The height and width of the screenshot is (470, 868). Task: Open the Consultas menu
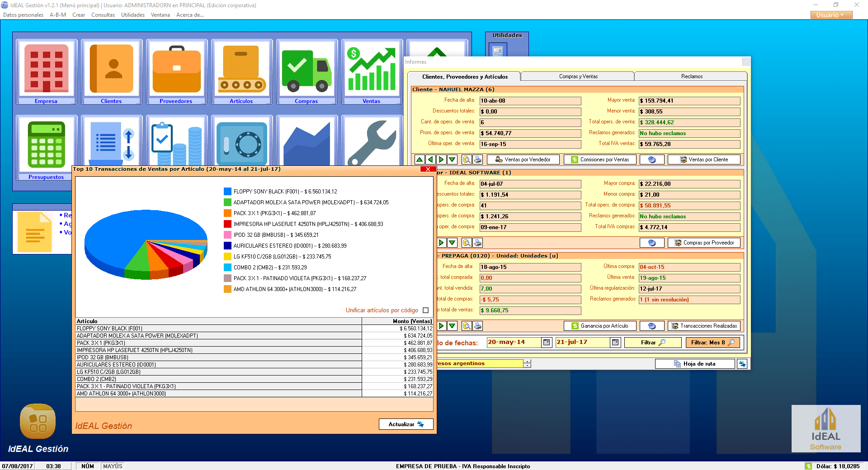pos(103,15)
